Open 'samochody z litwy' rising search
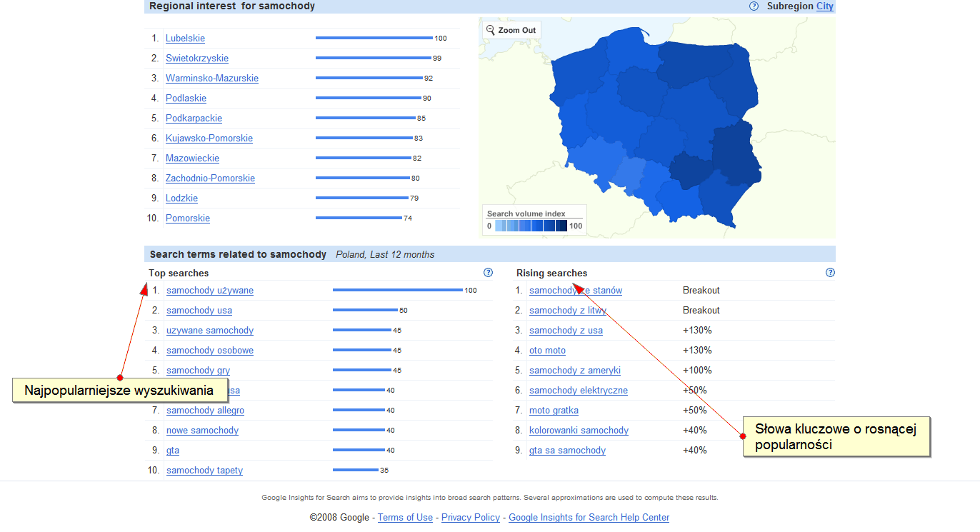 [567, 311]
